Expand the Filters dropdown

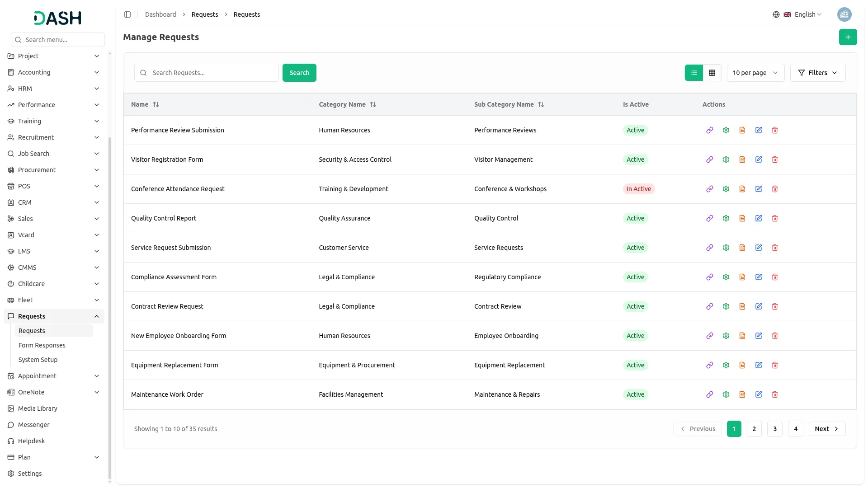818,73
